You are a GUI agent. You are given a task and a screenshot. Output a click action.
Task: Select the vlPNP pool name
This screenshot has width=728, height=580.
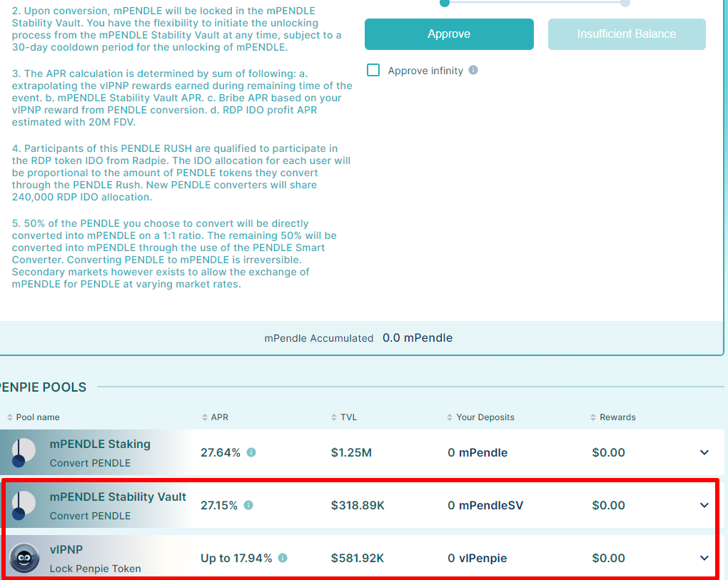[66, 550]
